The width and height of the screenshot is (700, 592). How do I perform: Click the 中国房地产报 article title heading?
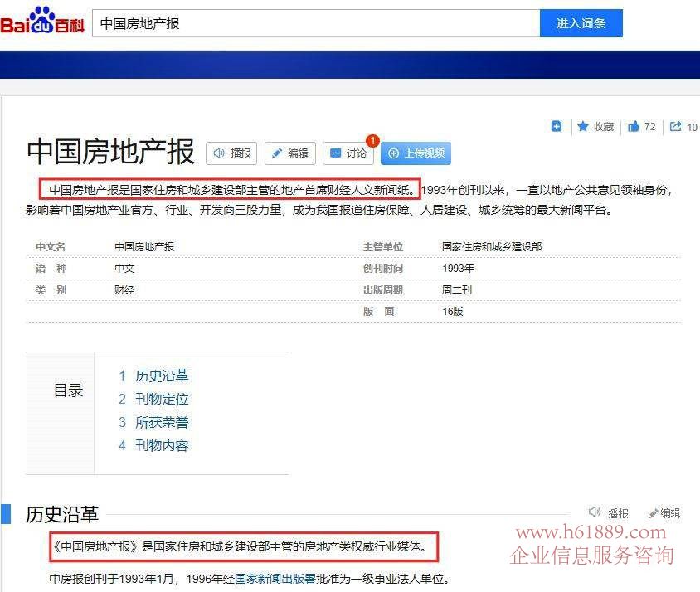tap(110, 153)
